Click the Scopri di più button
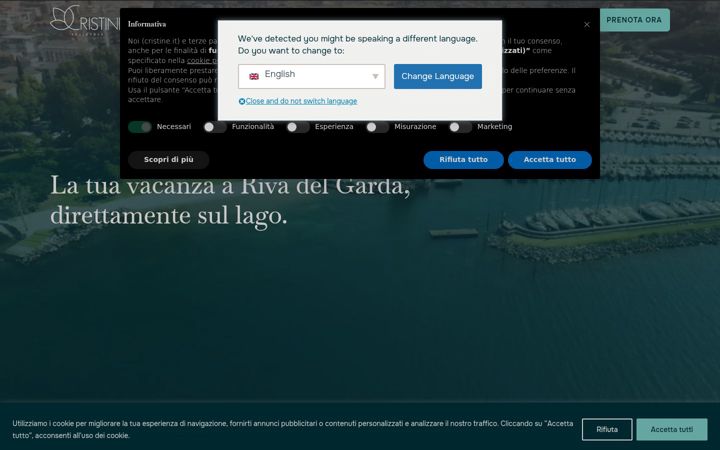The image size is (720, 450). pos(169,160)
